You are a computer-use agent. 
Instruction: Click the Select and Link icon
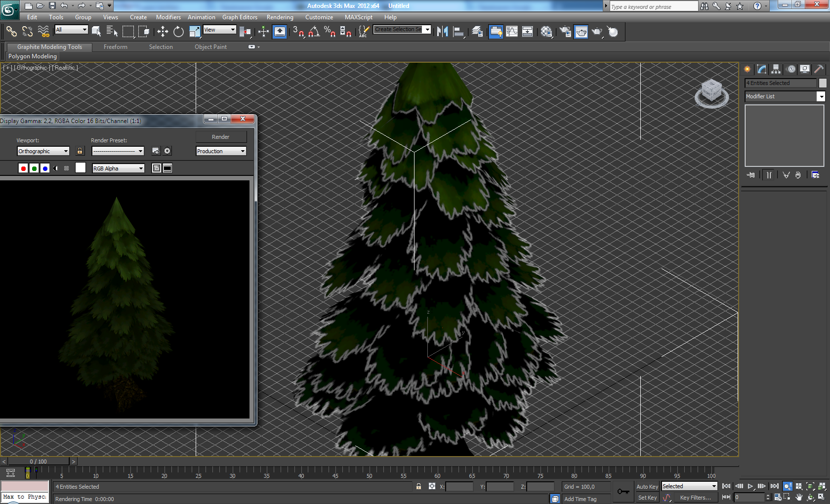(11, 32)
